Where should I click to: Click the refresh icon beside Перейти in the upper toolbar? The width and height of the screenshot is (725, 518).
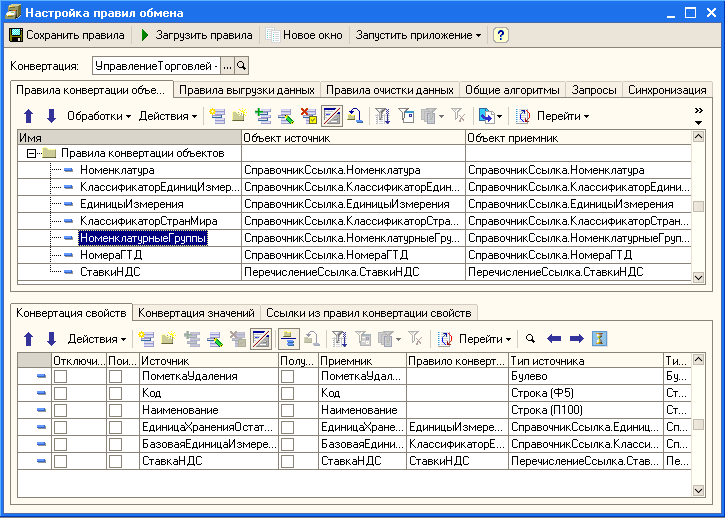[x=523, y=116]
